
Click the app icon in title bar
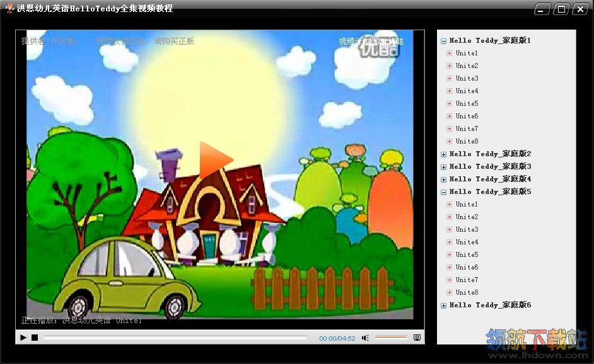[x=9, y=8]
